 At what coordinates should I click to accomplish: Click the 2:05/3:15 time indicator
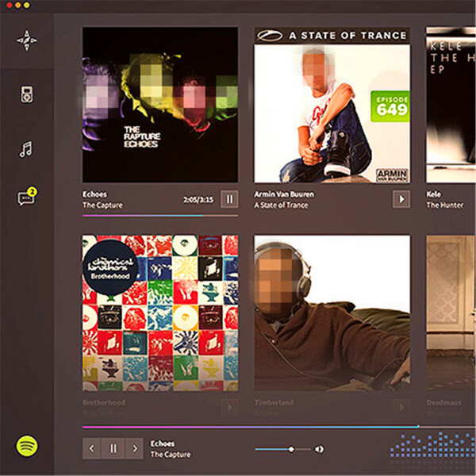pos(198,199)
